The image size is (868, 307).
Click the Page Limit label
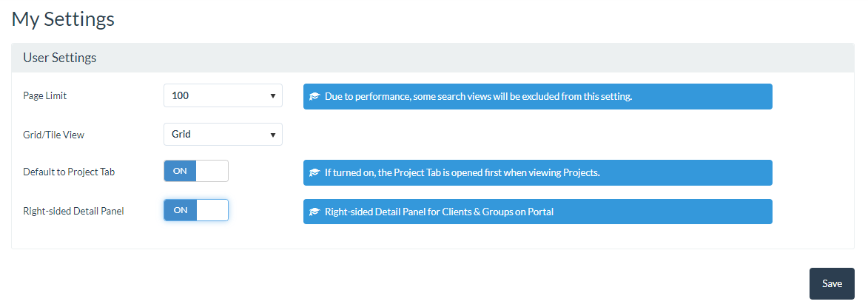[x=45, y=95]
